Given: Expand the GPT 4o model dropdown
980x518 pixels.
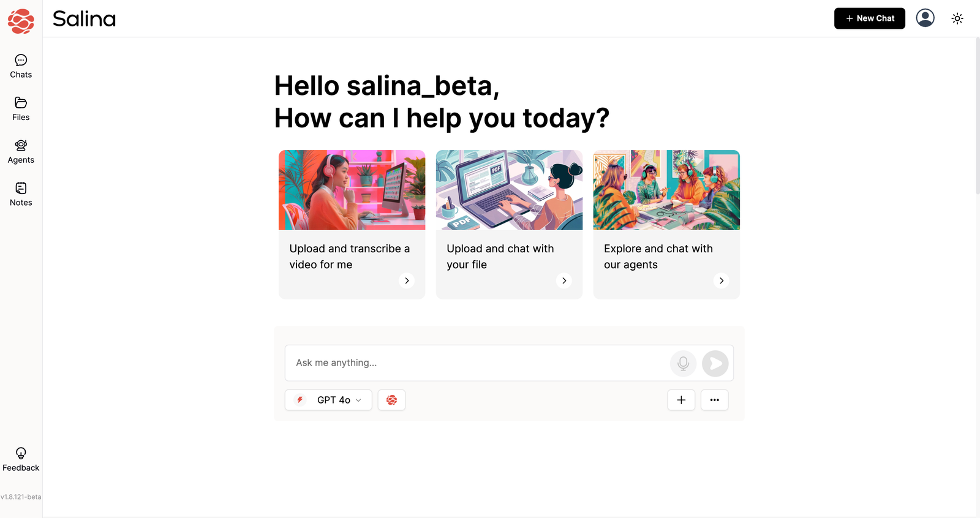Looking at the screenshot, I should 328,400.
